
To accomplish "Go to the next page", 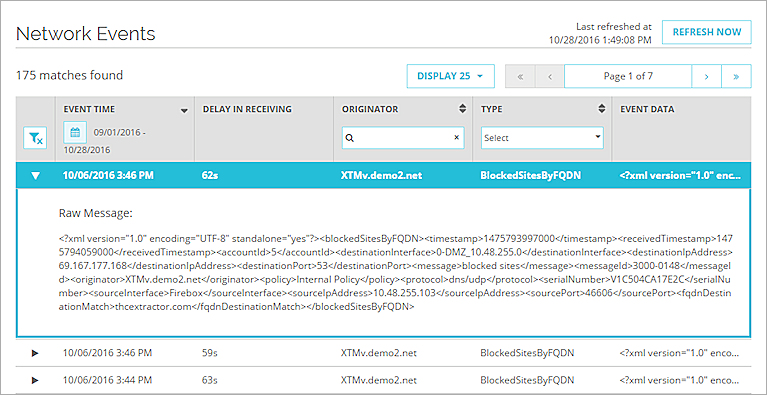I will point(706,76).
